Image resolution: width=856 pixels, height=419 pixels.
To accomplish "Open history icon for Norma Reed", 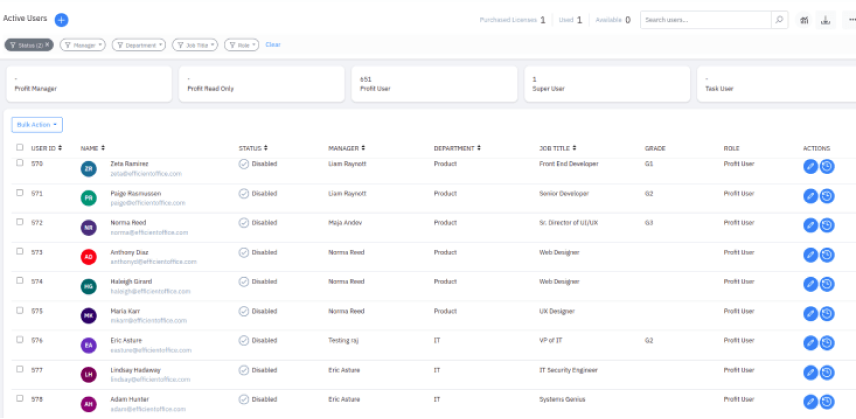I will pyautogui.click(x=827, y=225).
